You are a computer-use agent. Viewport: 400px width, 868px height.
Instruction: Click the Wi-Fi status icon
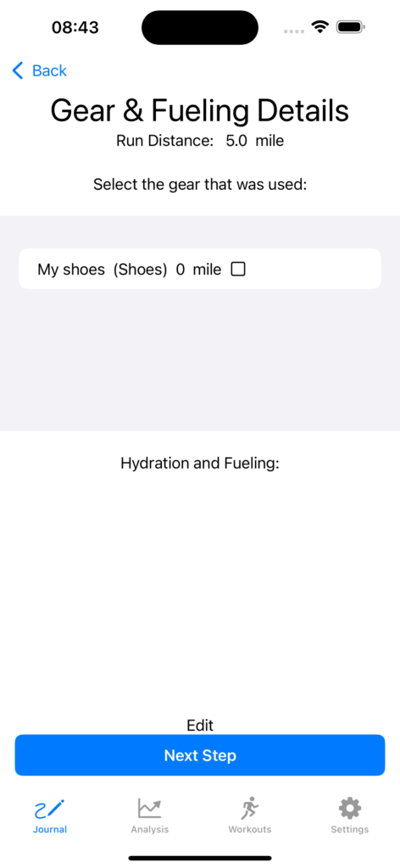tap(319, 26)
